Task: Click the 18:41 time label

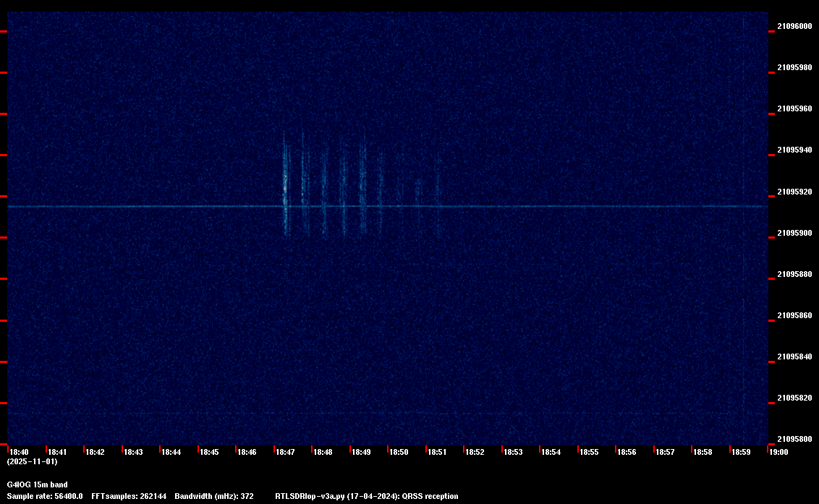Action: tap(57, 452)
